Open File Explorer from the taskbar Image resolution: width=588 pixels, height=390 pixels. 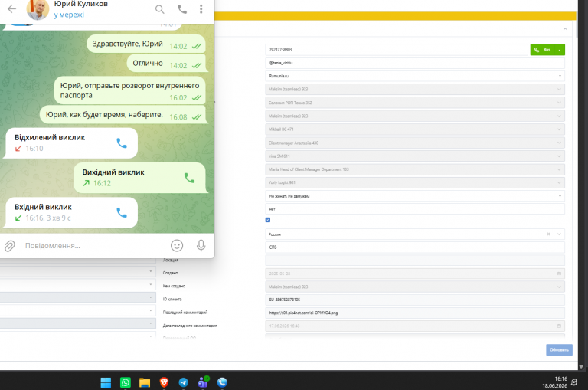tap(145, 382)
